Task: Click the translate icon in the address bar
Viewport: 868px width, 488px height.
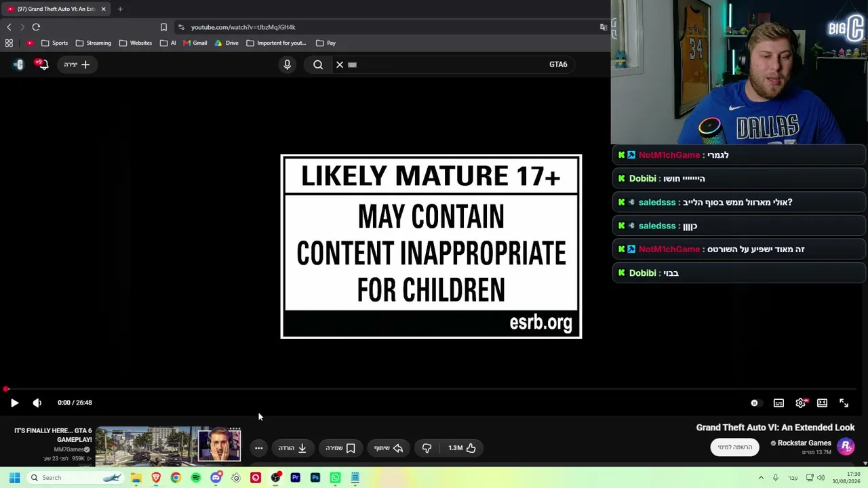Action: pyautogui.click(x=603, y=27)
